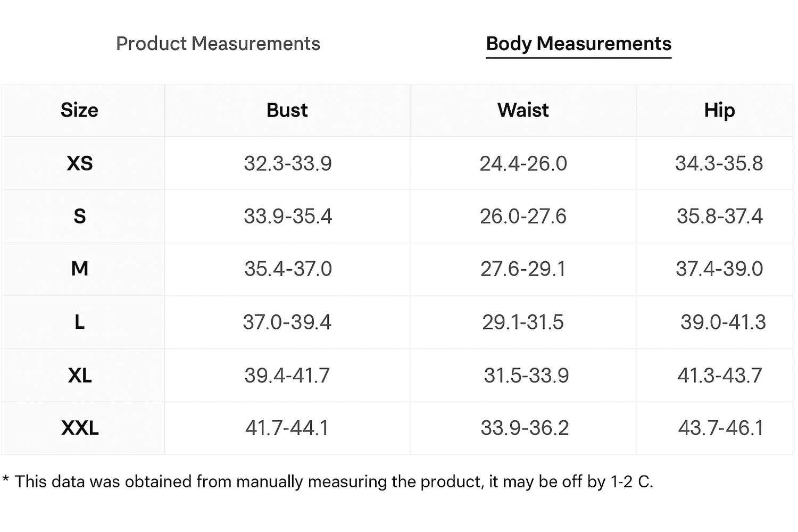
Task: Click the L bust value 37.0-39.4
Action: tap(287, 322)
